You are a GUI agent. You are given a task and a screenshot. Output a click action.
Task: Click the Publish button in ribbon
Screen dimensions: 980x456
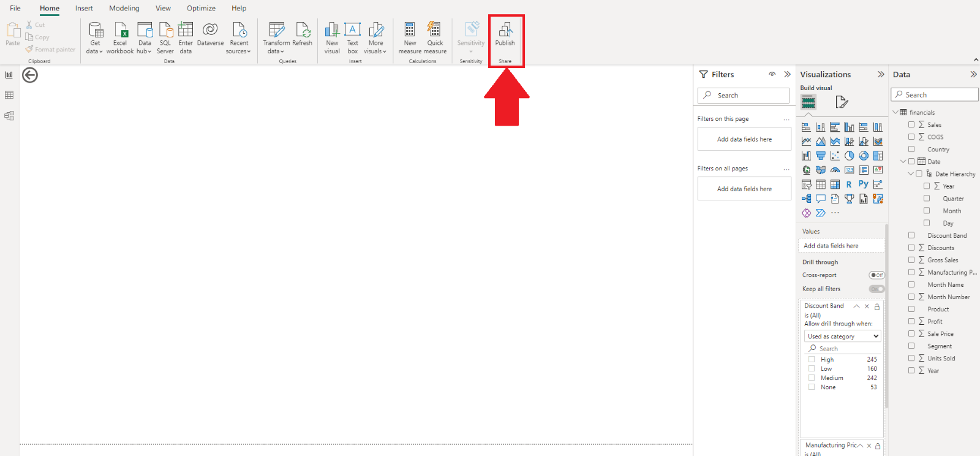[x=505, y=34]
